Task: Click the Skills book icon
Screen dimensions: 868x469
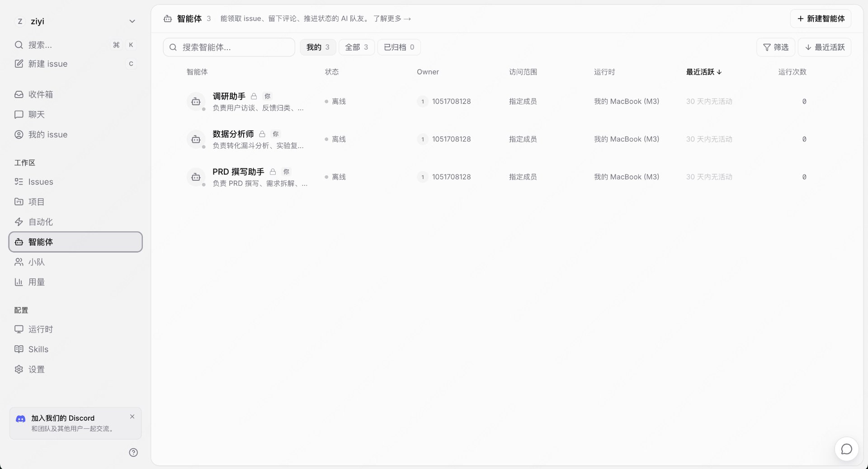Action: pos(19,349)
